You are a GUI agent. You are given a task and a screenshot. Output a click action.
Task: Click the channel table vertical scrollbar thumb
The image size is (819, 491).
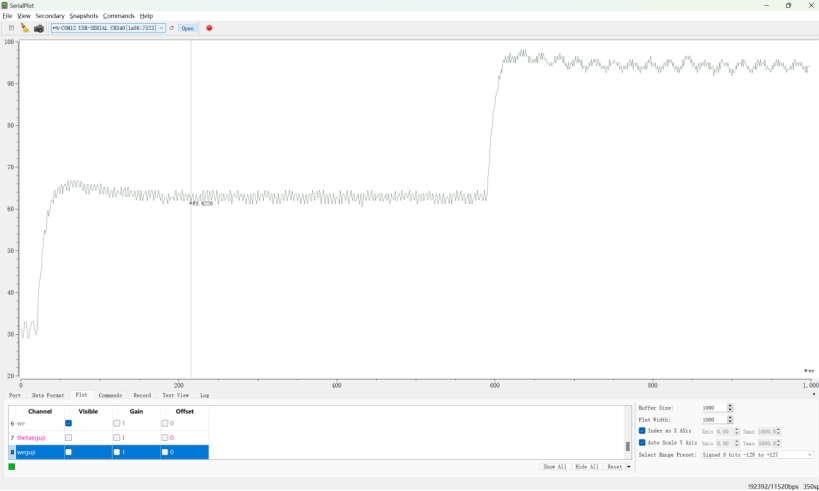pyautogui.click(x=627, y=446)
